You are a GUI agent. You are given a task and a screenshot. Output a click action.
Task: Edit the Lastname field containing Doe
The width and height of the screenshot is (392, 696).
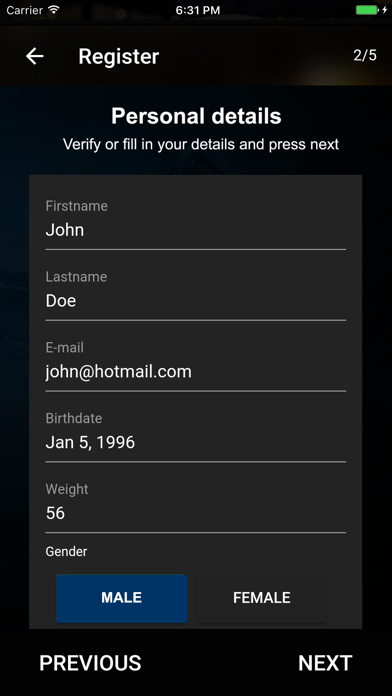pyautogui.click(x=195, y=301)
